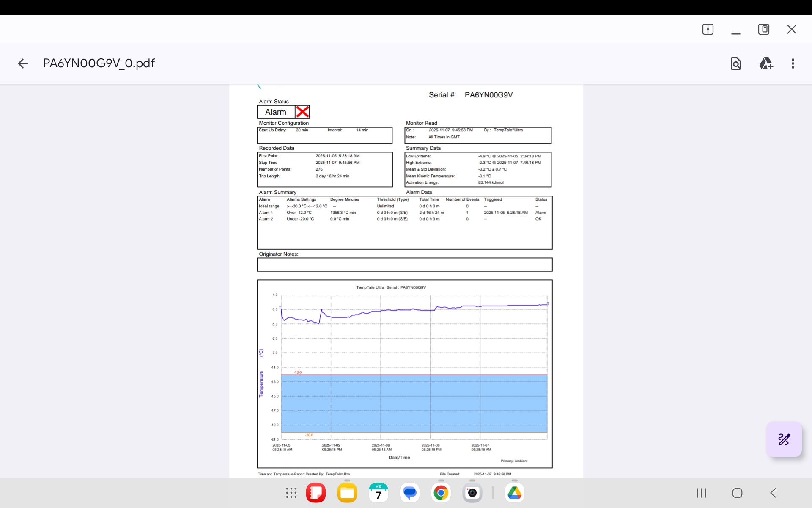Screen dimensions: 812x508
Task: Toggle split-screen window view icon
Action: point(708,29)
